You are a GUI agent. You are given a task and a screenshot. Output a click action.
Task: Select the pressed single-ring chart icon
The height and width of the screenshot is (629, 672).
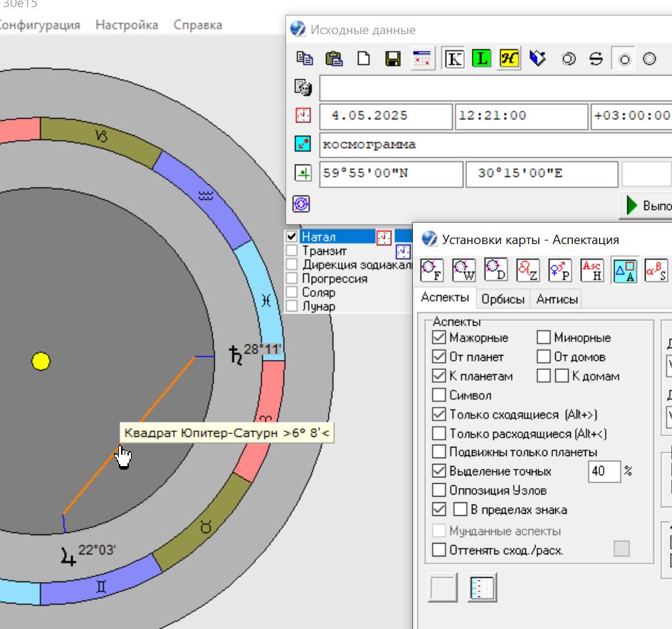pyautogui.click(x=624, y=58)
